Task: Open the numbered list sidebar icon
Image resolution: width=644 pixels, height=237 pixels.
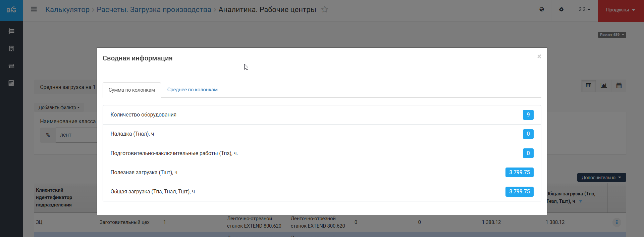Action: coord(11,31)
